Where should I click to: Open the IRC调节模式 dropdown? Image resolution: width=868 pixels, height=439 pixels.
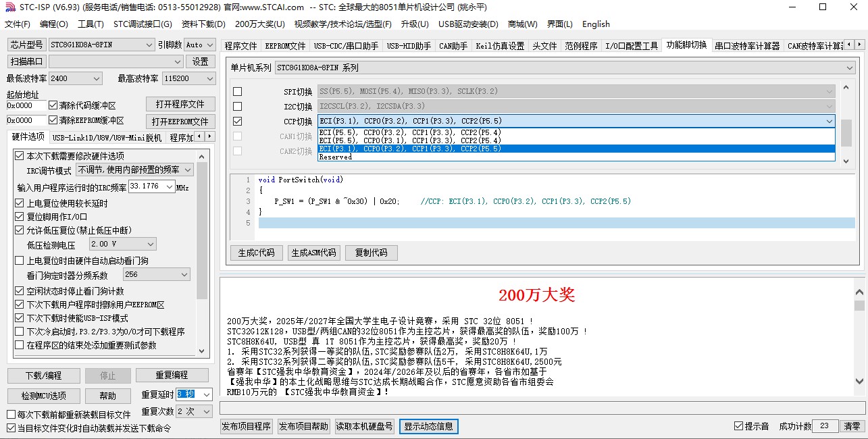click(x=134, y=170)
